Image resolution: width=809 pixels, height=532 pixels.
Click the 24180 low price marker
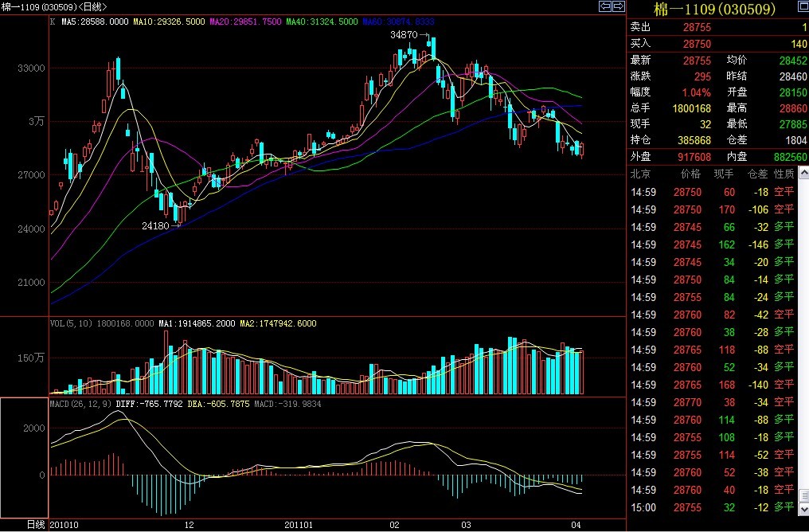tap(157, 225)
